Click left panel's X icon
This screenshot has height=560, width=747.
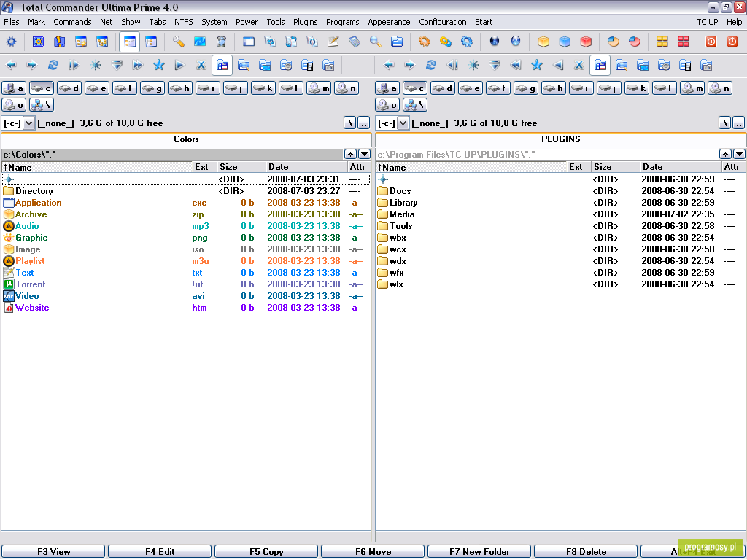pos(201,65)
